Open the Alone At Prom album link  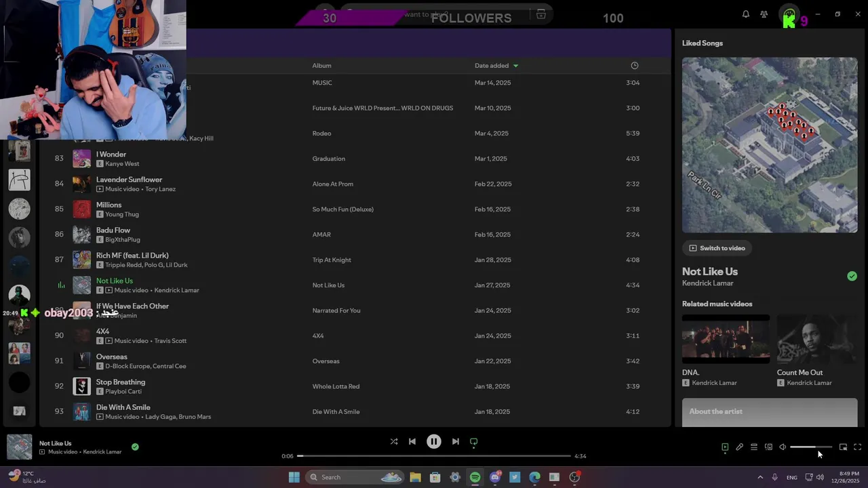tap(333, 184)
